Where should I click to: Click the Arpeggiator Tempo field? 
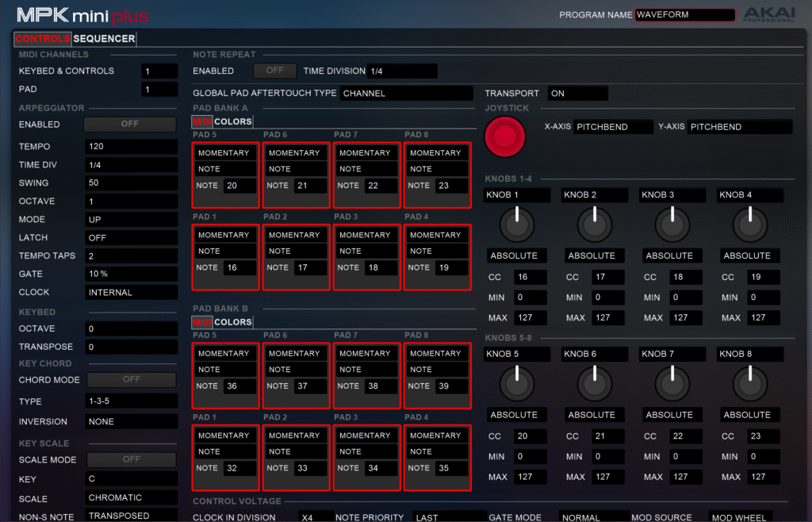click(132, 147)
